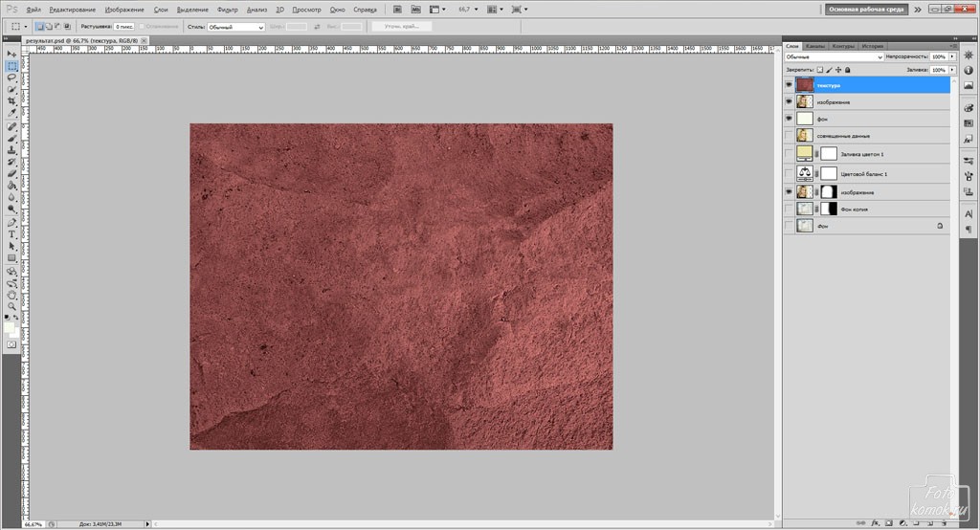Click the Основная рабочая среда button

[864, 9]
